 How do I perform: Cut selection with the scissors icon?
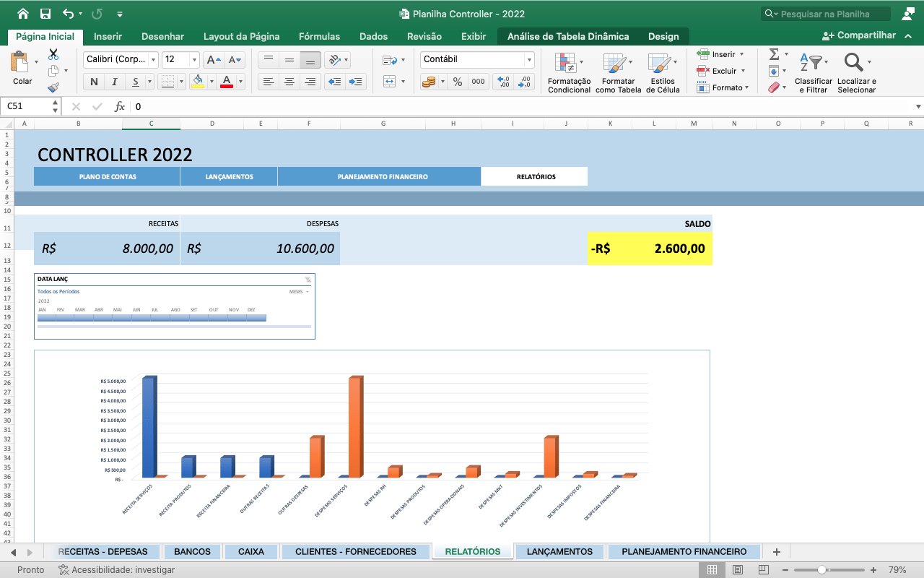(x=53, y=54)
